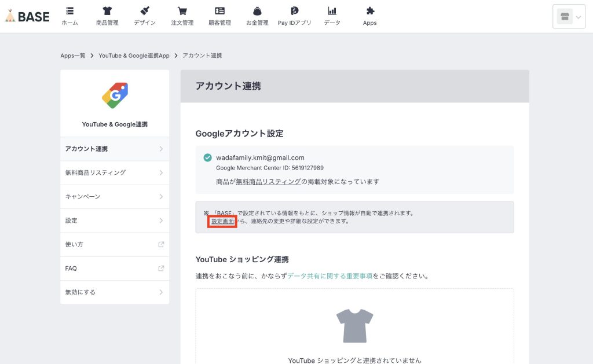Open the ホーム icon in top navigation

point(69,10)
